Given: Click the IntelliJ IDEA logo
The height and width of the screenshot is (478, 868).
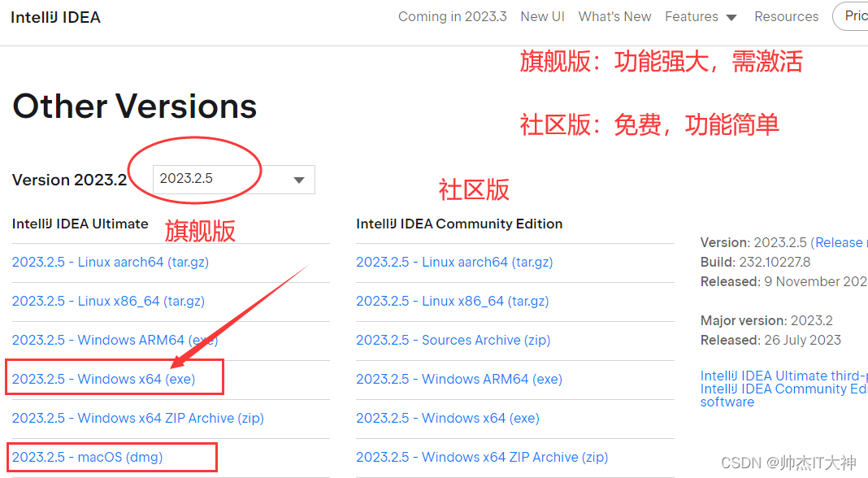Looking at the screenshot, I should coord(55,17).
